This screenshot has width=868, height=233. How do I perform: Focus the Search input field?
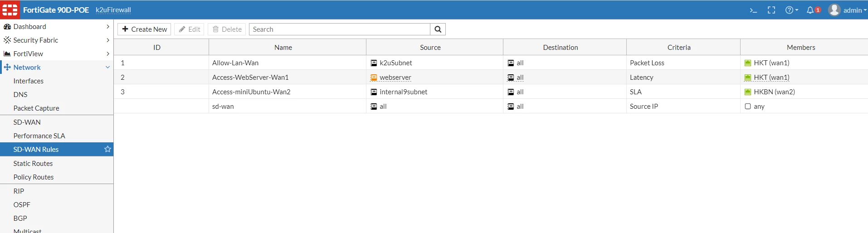(339, 29)
